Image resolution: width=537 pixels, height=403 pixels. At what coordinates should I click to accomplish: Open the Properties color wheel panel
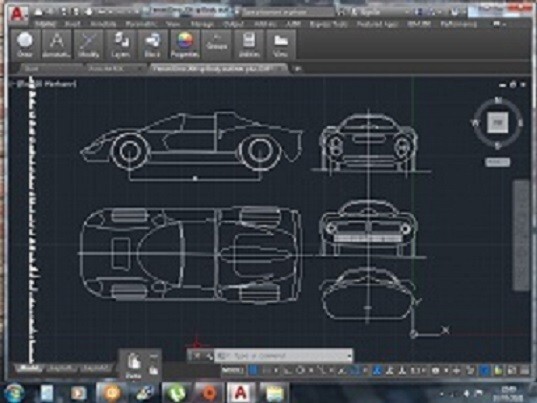pyautogui.click(x=185, y=44)
